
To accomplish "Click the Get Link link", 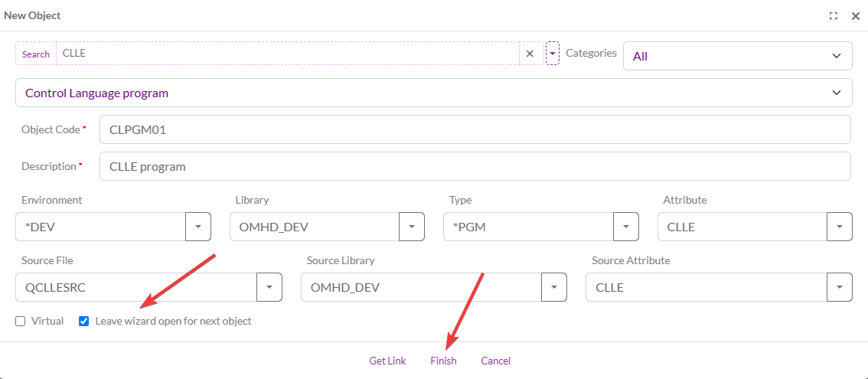I will pyautogui.click(x=387, y=361).
